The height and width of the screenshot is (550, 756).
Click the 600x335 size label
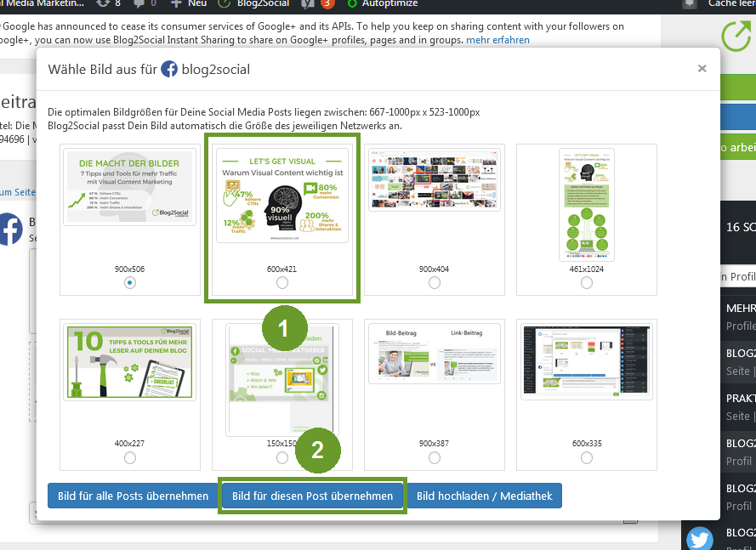click(x=586, y=444)
